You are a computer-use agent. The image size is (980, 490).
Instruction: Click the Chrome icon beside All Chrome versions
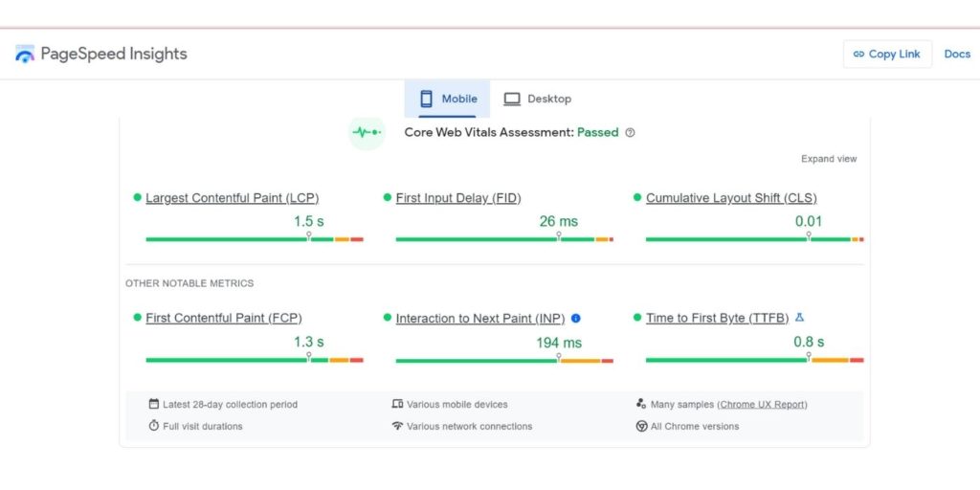641,426
